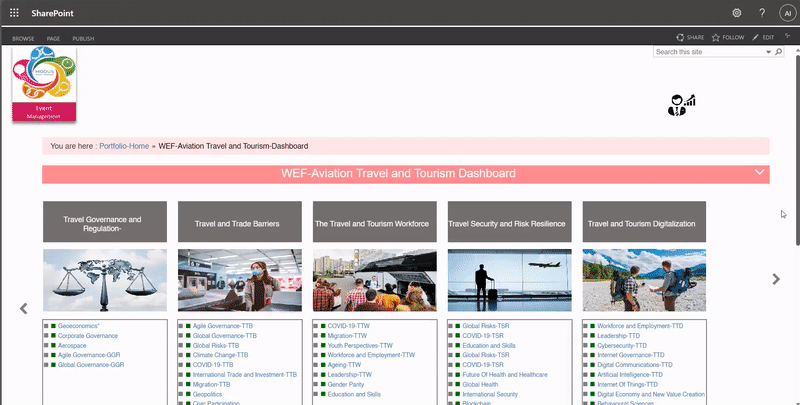Open the Corporate Governance link

pyautogui.click(x=88, y=336)
